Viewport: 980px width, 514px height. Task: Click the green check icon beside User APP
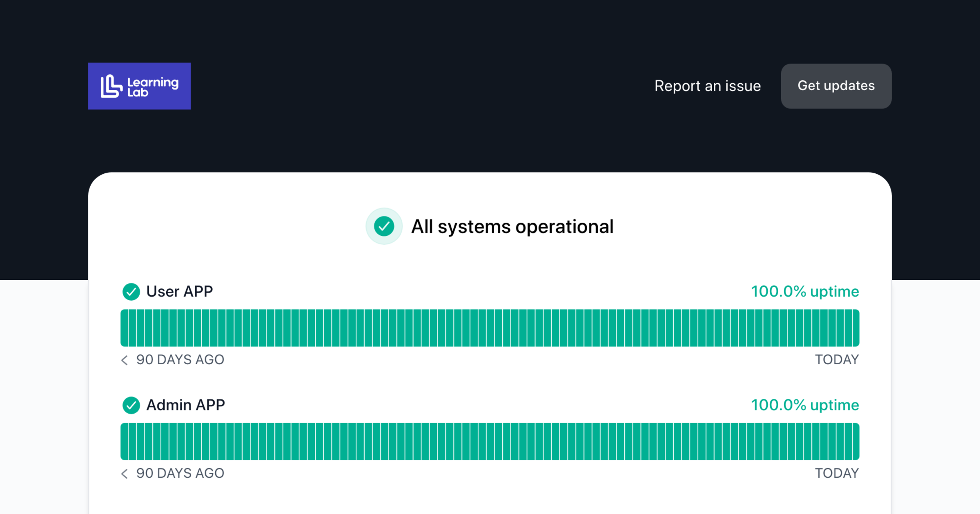coord(131,292)
